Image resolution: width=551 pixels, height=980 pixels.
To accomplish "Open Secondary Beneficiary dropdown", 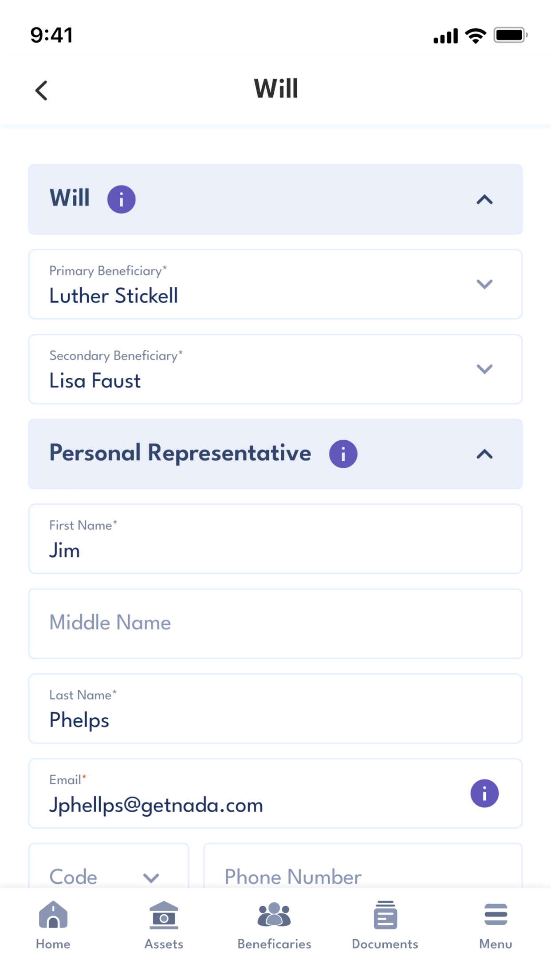I will click(x=275, y=369).
